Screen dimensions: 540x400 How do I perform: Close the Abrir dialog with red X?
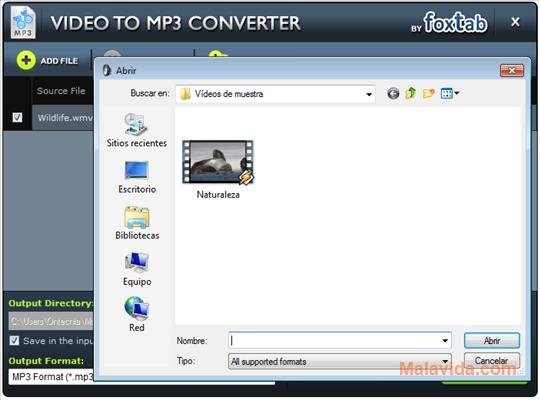512,71
